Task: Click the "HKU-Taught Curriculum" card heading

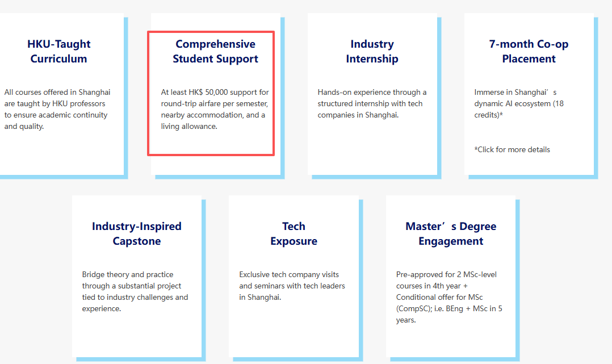Action: [59, 51]
